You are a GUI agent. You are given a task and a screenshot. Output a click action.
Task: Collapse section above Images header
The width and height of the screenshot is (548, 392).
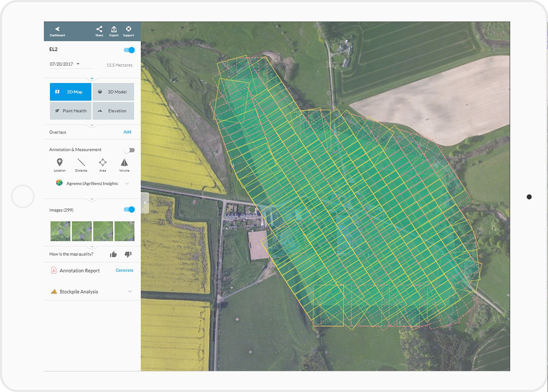92,199
